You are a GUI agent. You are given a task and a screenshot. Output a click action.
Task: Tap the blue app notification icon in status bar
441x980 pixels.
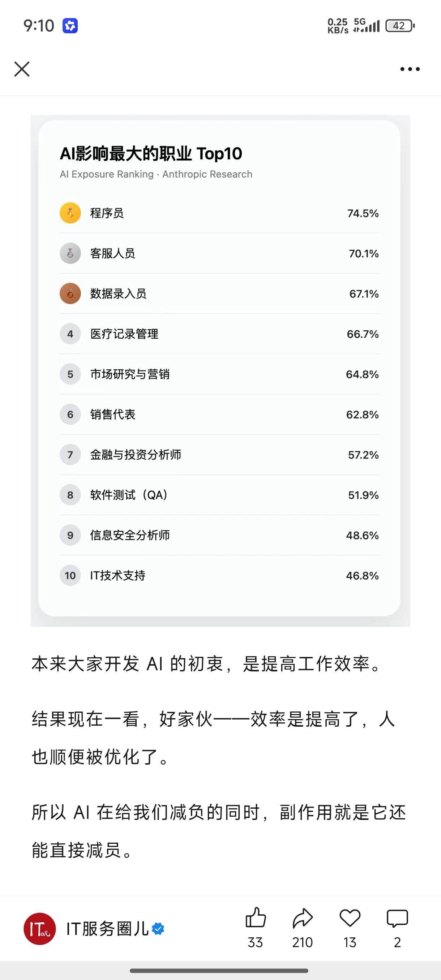pyautogui.click(x=70, y=26)
